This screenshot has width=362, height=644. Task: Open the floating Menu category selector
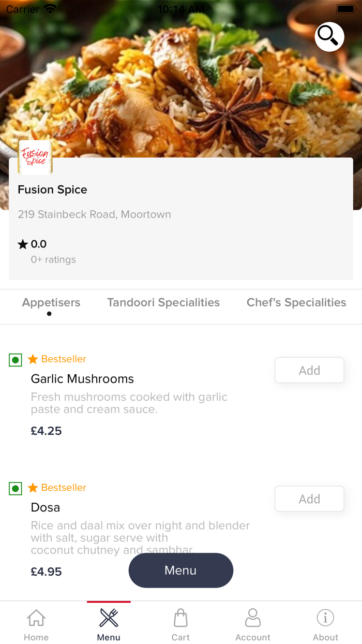[180, 570]
